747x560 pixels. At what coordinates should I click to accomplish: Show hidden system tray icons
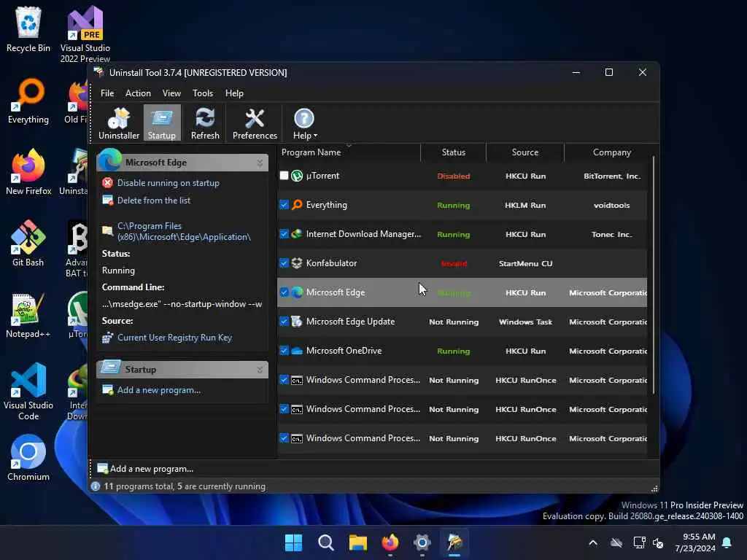coord(593,542)
